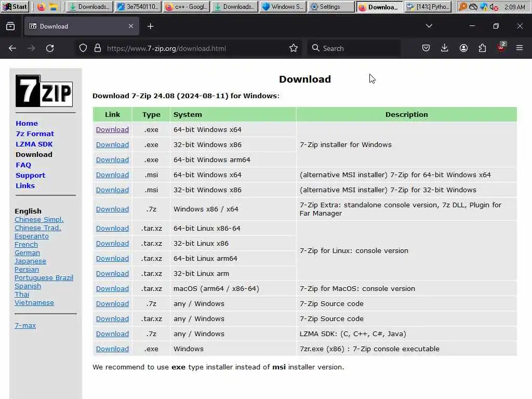This screenshot has height=399, width=532.
Task: Open the Firefox account icon
Action: click(463, 48)
